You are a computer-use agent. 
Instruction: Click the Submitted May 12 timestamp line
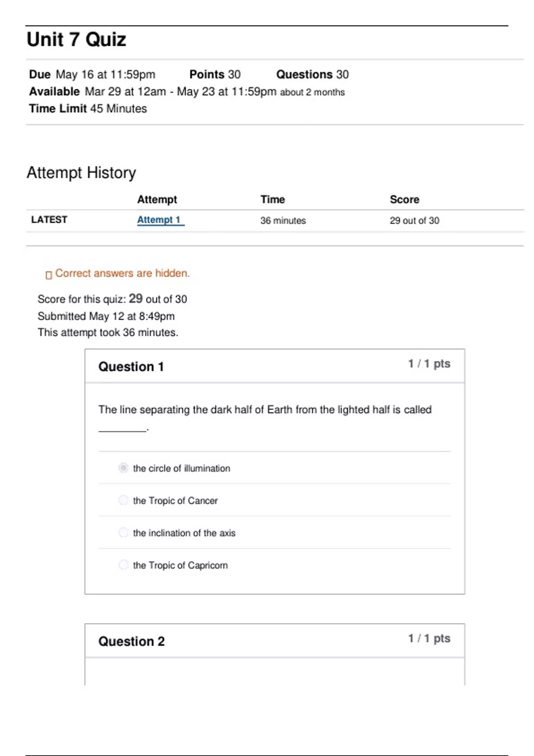106,316
